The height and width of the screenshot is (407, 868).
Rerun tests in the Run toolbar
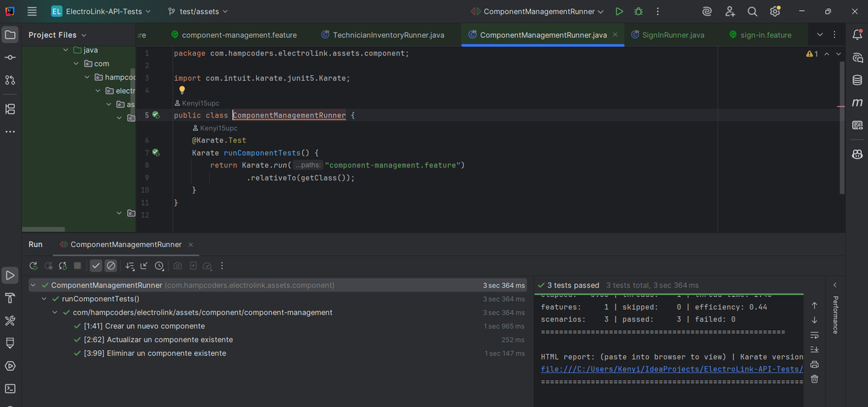pos(33,266)
